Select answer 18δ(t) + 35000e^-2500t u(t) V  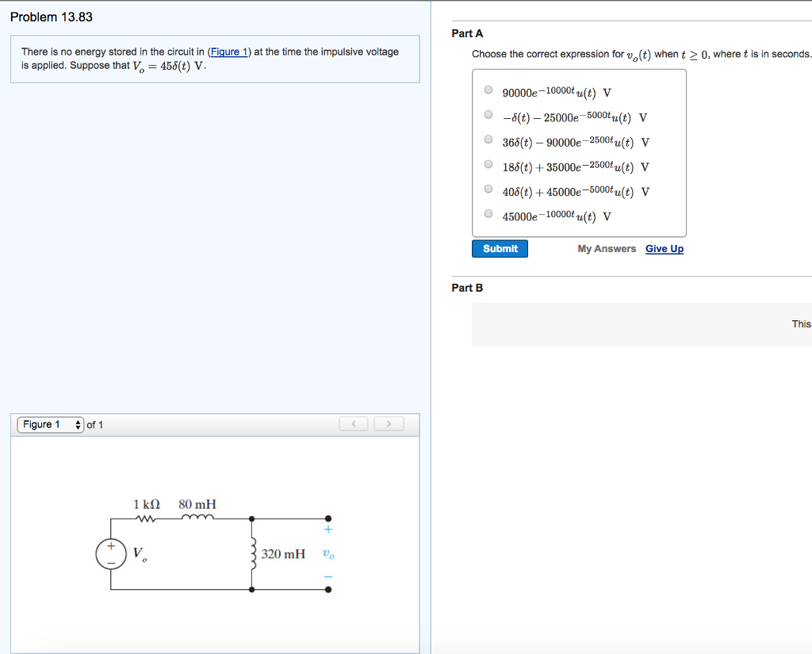coord(488,163)
